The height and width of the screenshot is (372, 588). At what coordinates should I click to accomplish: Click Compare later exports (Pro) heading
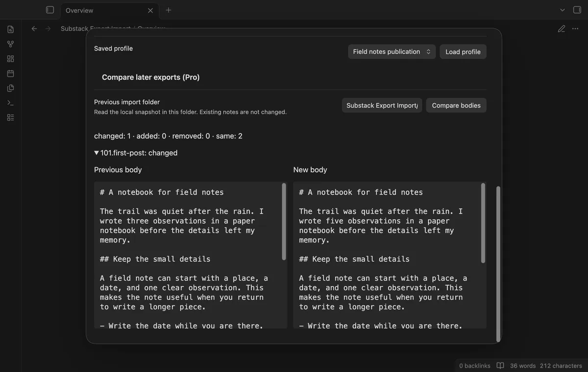(x=150, y=77)
